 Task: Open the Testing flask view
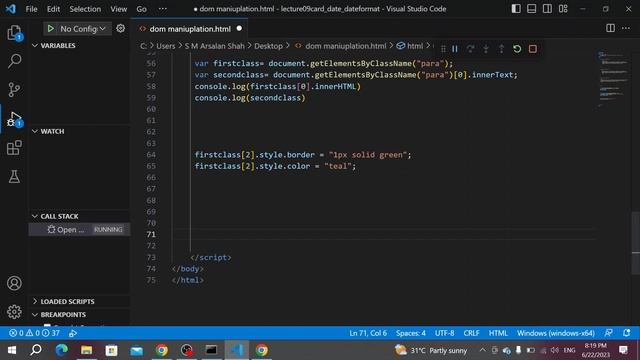(x=14, y=176)
